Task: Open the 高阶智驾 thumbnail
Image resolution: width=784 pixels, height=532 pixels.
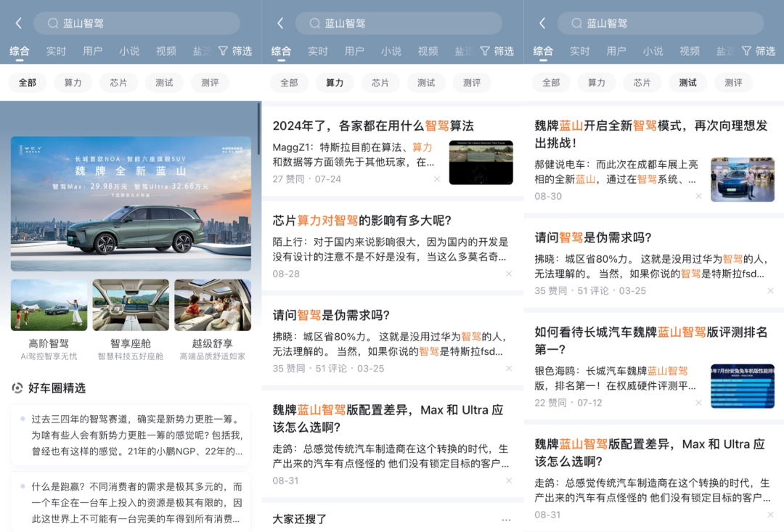Action: 49,305
